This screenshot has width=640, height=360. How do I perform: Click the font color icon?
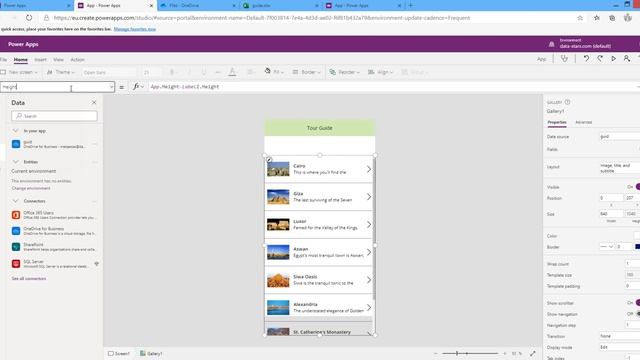click(232, 72)
